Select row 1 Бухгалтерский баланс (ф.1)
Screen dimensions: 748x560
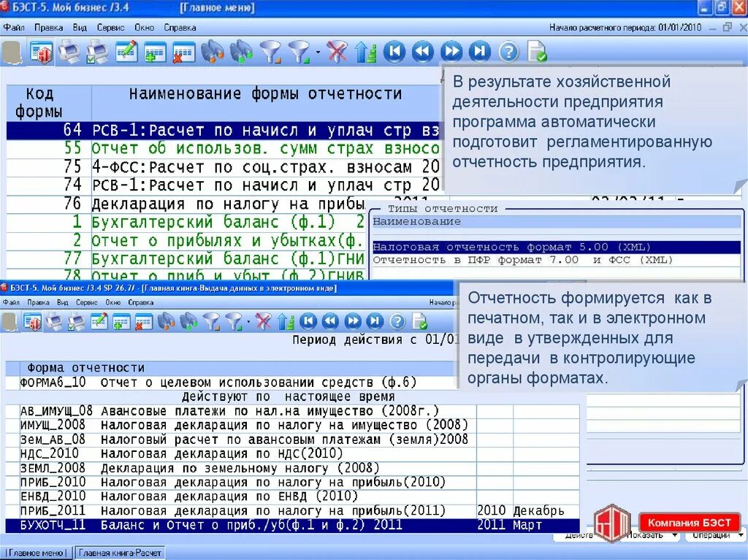(186, 222)
